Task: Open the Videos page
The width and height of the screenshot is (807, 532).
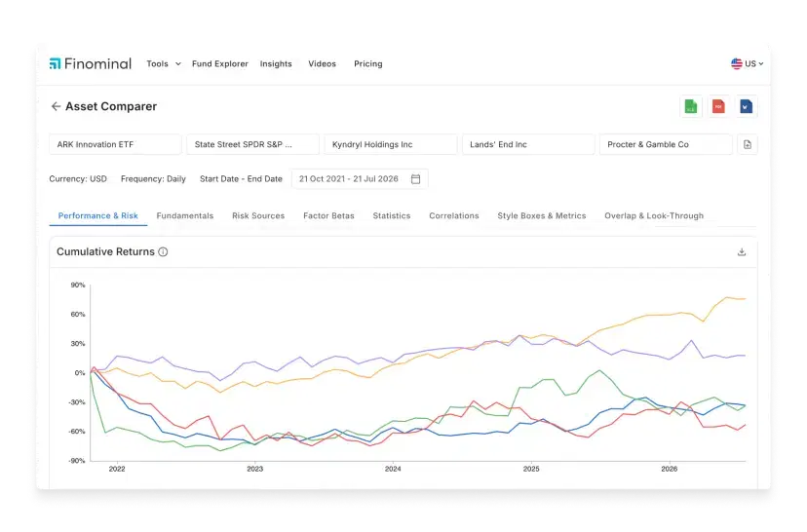Action: tap(323, 63)
